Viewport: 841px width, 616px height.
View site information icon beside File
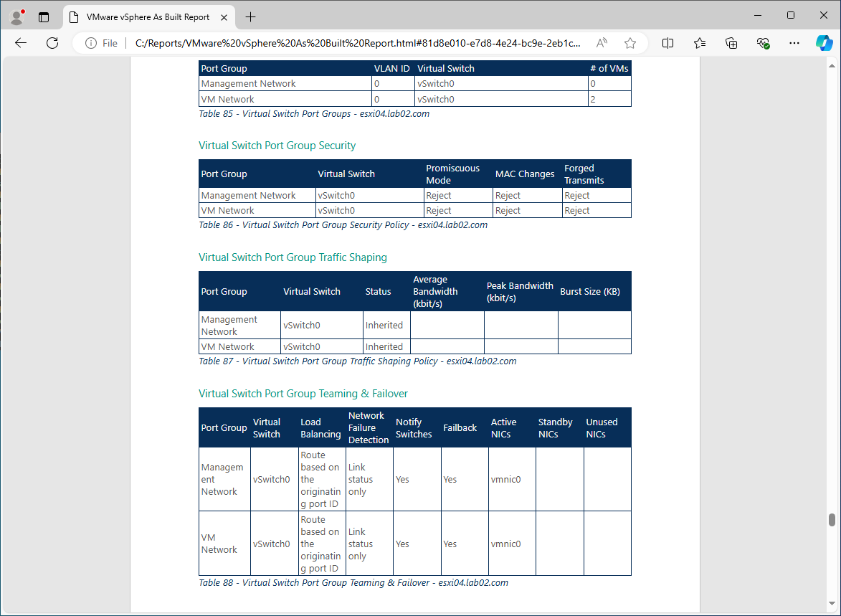(91, 43)
